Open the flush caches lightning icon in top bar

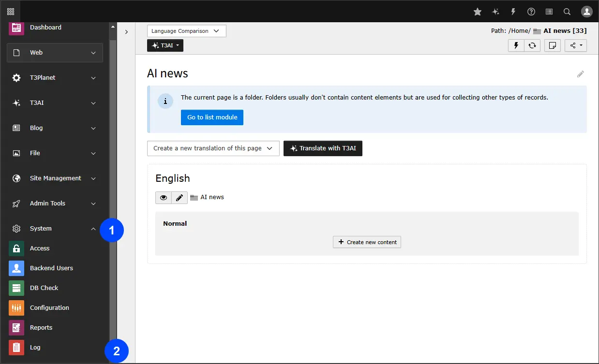pyautogui.click(x=513, y=12)
